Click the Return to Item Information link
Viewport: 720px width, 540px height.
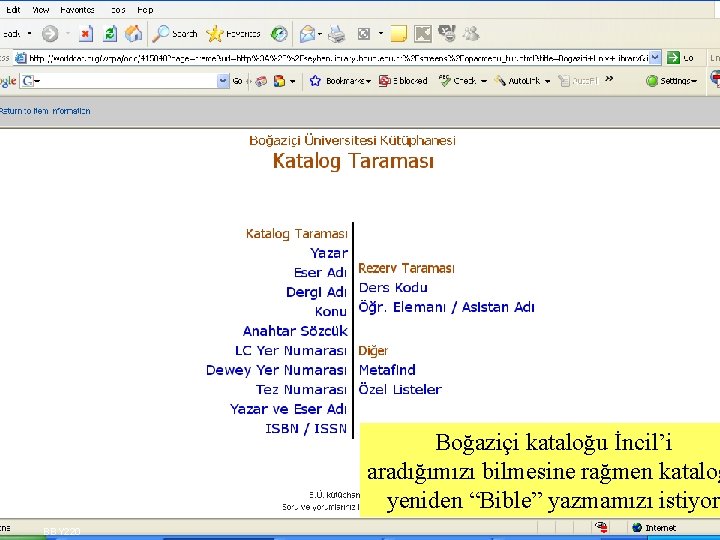pyautogui.click(x=45, y=111)
